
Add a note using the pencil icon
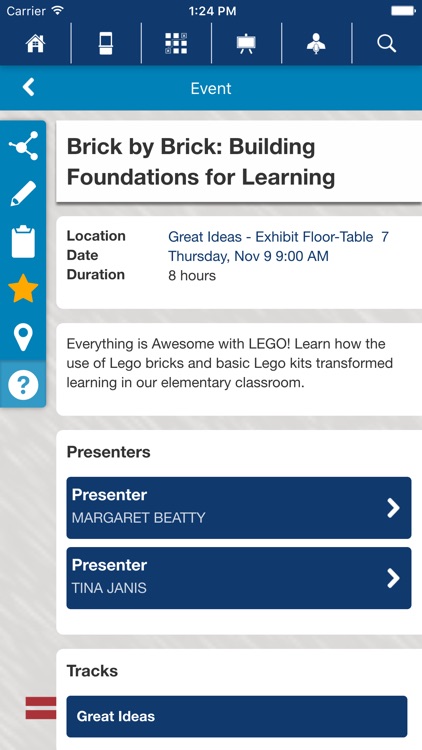point(23,193)
